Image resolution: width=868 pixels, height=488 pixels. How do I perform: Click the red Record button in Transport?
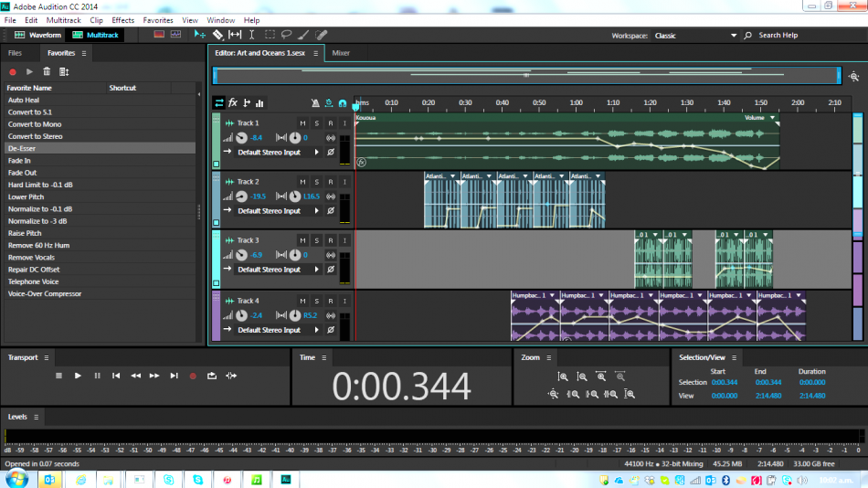click(193, 376)
